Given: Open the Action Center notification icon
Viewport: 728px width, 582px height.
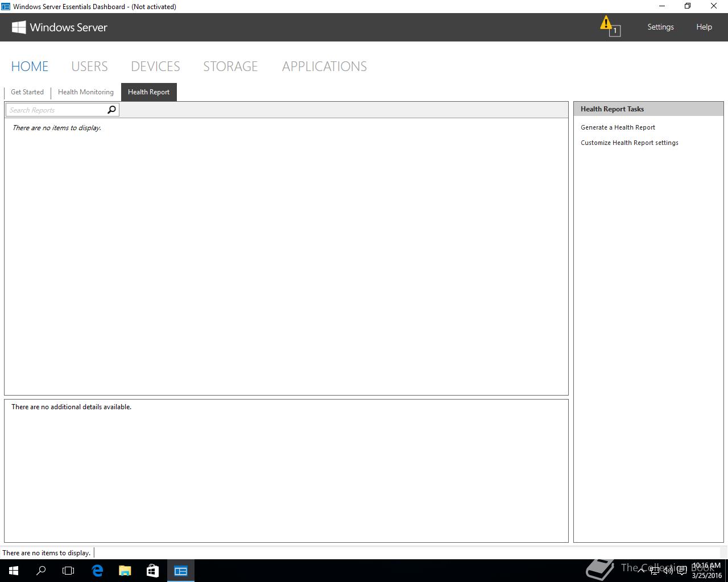Looking at the screenshot, I should [x=682, y=571].
